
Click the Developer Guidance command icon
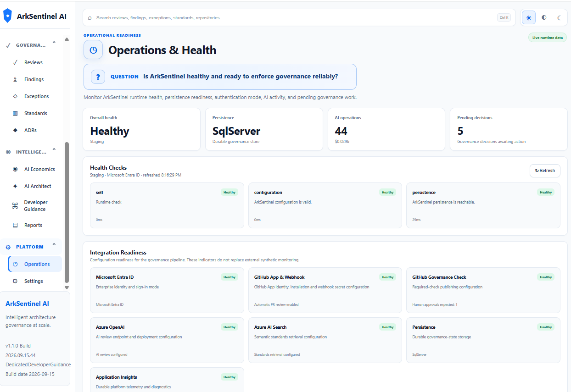coord(15,206)
